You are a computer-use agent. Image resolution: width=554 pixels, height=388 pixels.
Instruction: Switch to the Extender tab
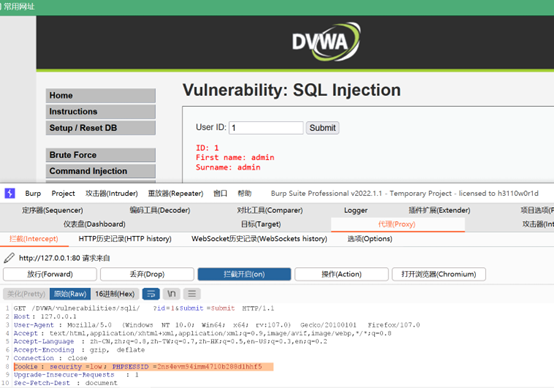pyautogui.click(x=439, y=210)
